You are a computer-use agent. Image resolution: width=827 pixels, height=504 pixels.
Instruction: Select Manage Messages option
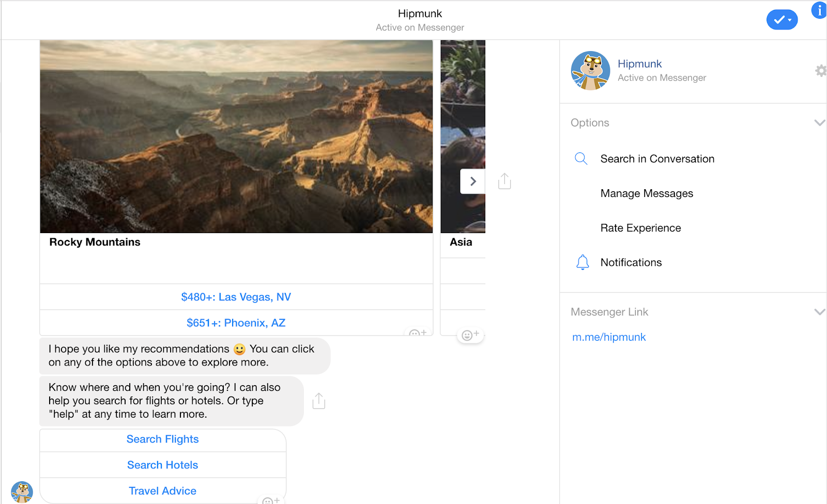point(647,193)
